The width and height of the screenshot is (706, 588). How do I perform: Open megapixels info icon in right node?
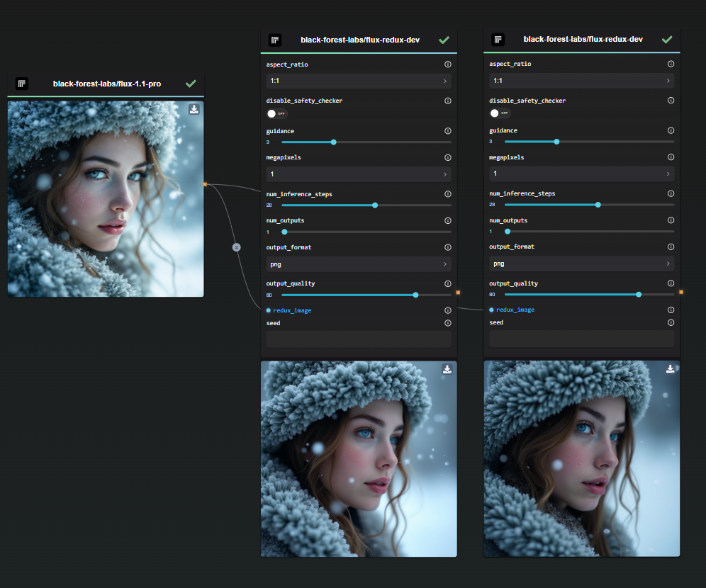click(x=671, y=157)
